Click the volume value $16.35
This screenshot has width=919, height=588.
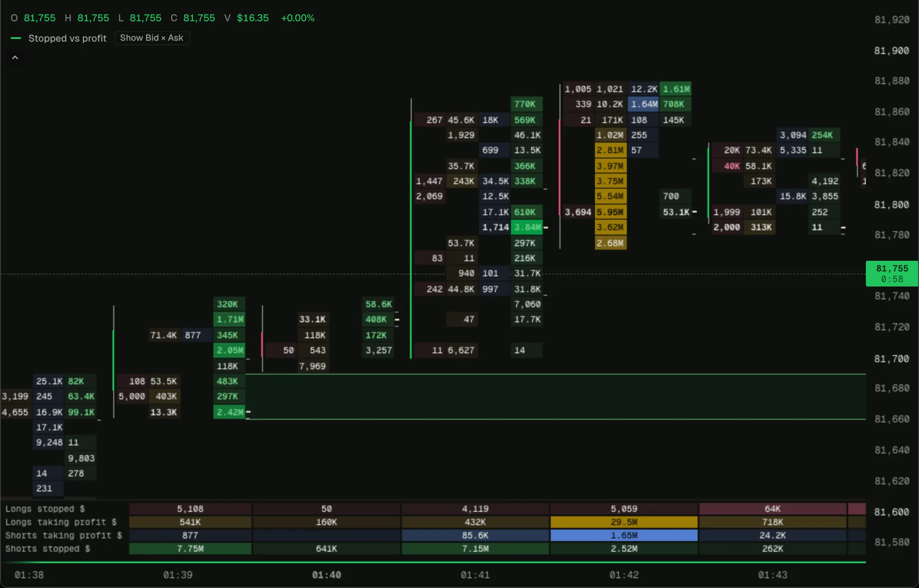pyautogui.click(x=253, y=18)
